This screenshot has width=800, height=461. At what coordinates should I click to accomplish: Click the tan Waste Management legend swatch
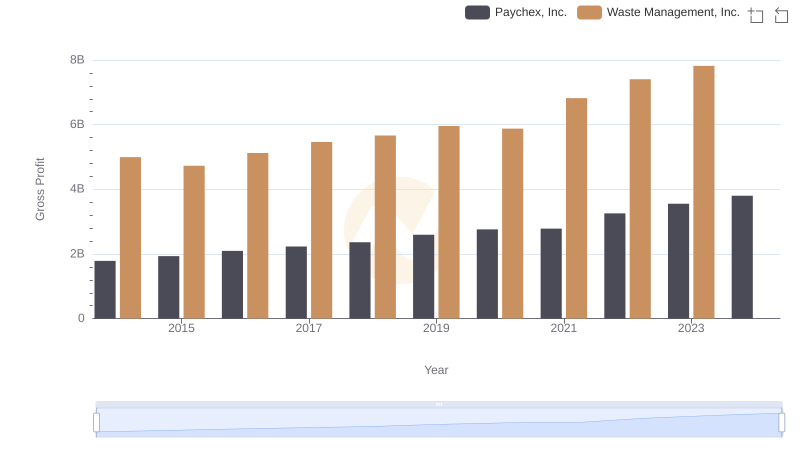589,12
